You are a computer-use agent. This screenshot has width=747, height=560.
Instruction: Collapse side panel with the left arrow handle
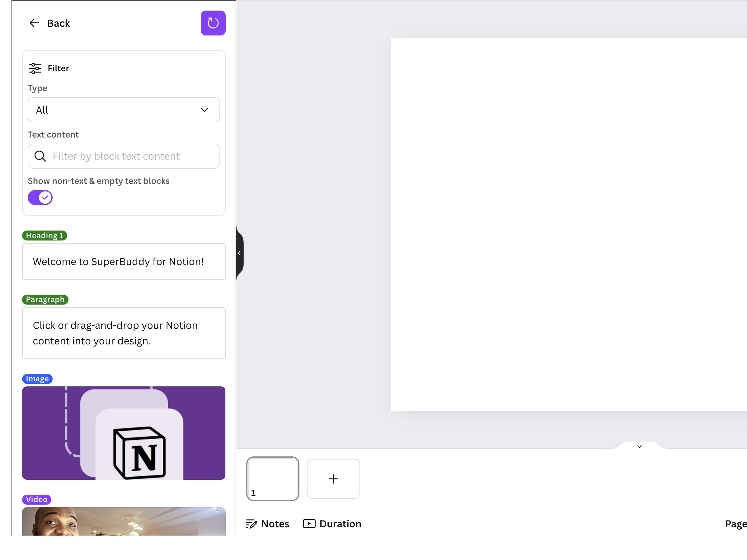click(x=239, y=253)
